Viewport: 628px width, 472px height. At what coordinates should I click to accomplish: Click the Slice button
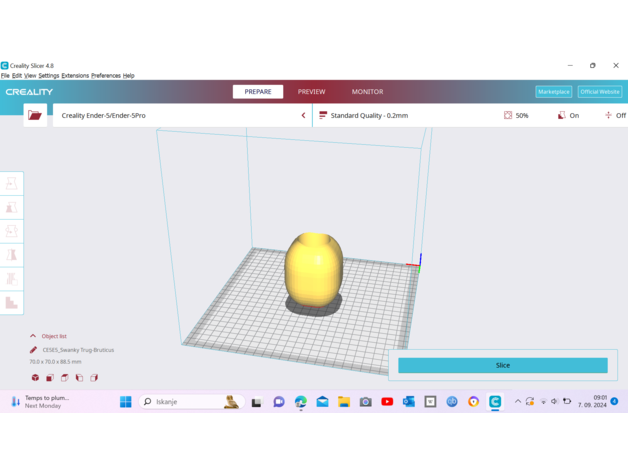[x=502, y=365]
